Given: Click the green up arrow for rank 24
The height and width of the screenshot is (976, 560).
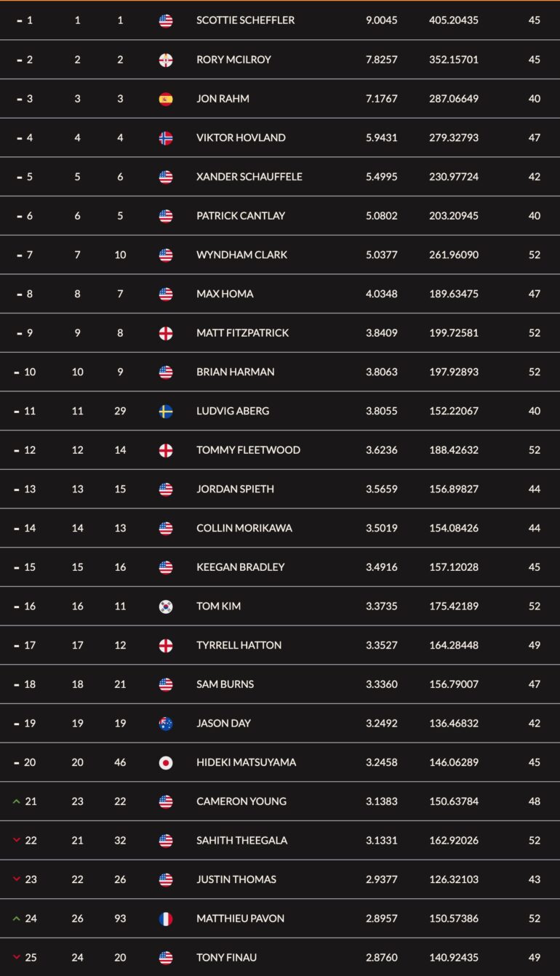Looking at the screenshot, I should pos(17,919).
